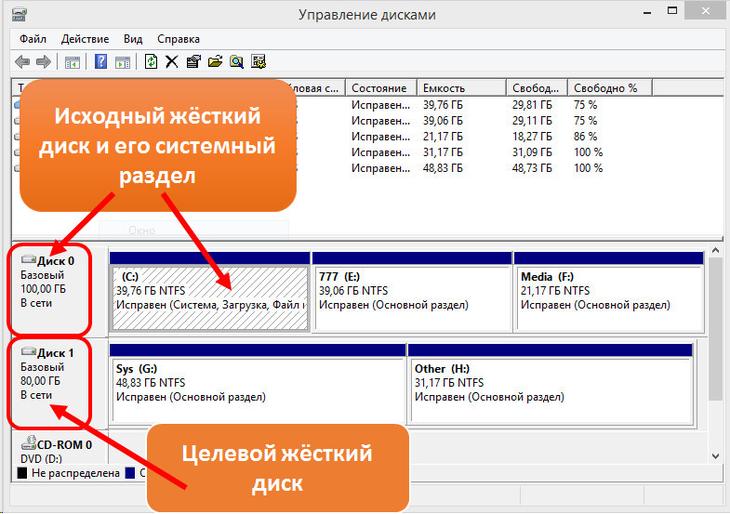Click the Back arrow toolbar icon
Screen dimensions: 730x514
click(x=22, y=61)
